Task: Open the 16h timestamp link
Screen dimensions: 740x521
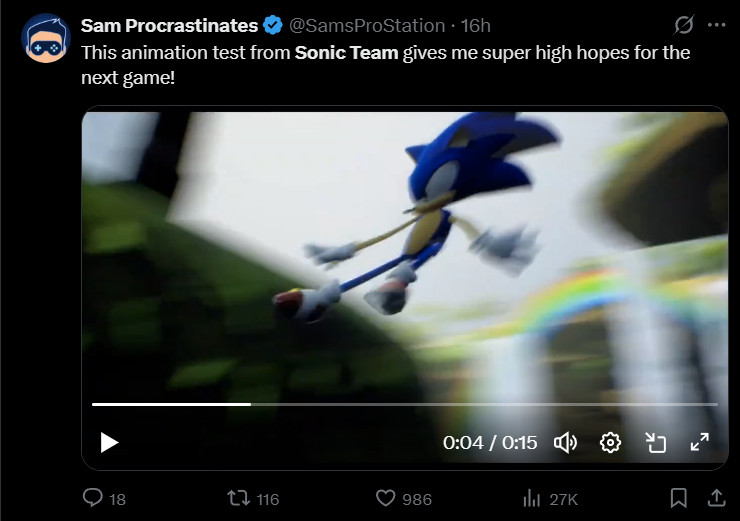Action: tap(476, 25)
